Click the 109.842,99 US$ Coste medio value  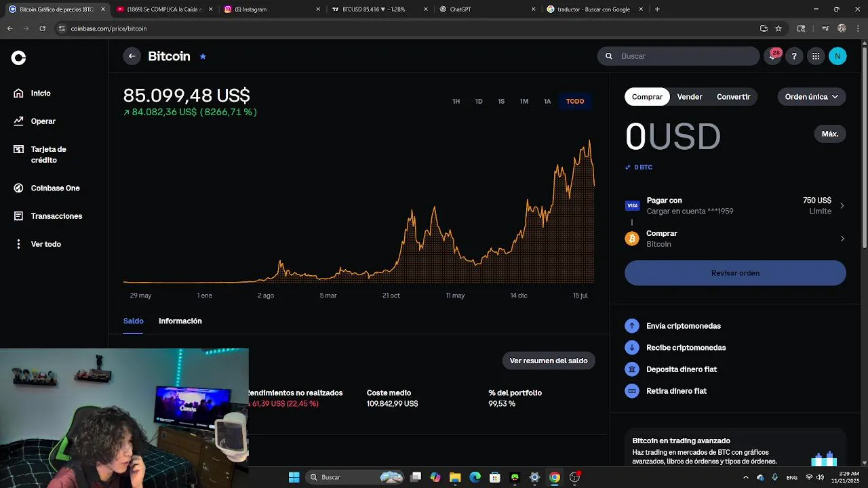[x=392, y=404]
